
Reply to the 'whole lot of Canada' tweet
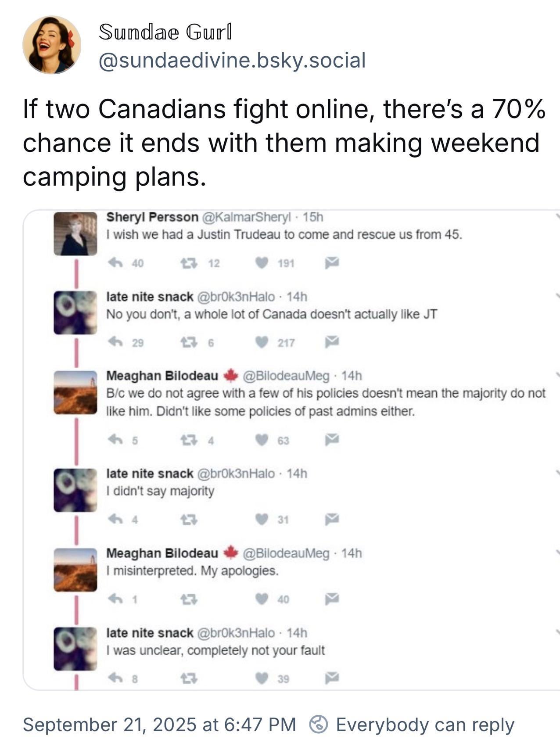click(x=115, y=342)
